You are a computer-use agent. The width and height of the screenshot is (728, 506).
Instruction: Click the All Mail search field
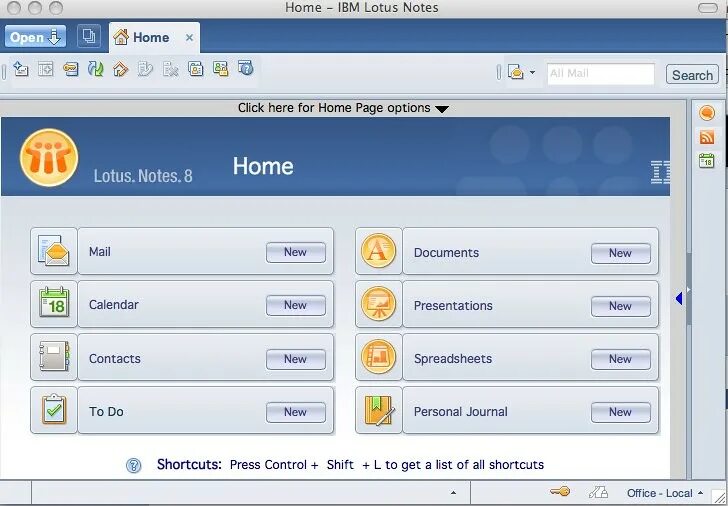601,74
